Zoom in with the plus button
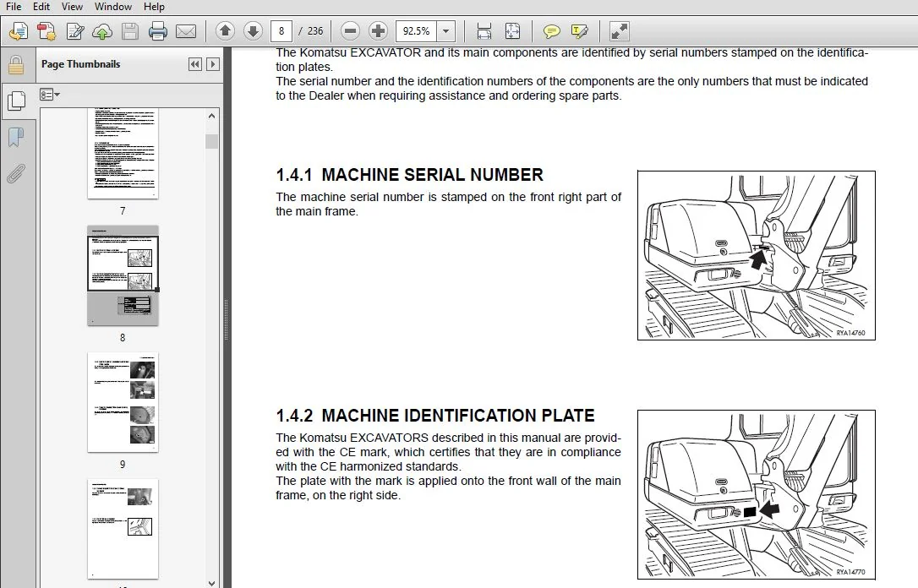The width and height of the screenshot is (918, 588). [x=378, y=31]
